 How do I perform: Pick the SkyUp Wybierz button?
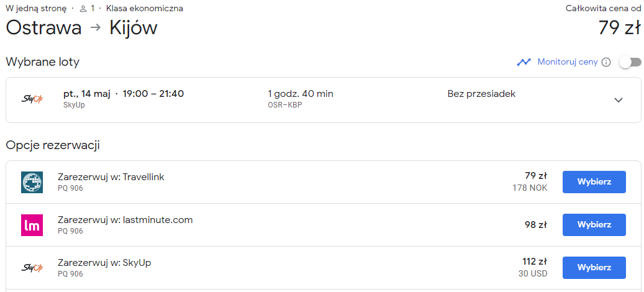tap(594, 268)
